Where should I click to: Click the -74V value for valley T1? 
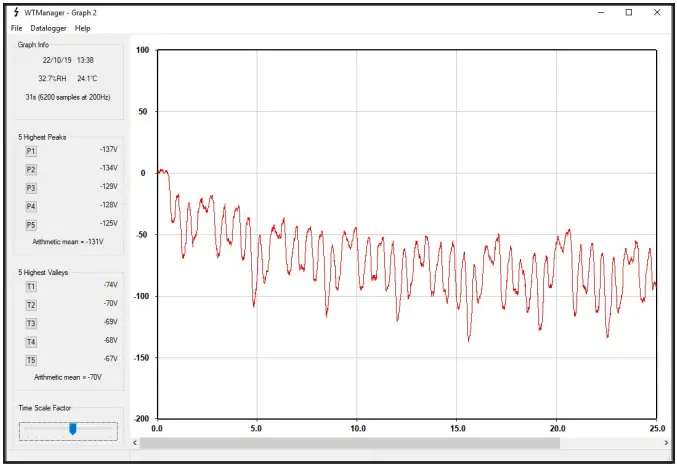tap(111, 285)
